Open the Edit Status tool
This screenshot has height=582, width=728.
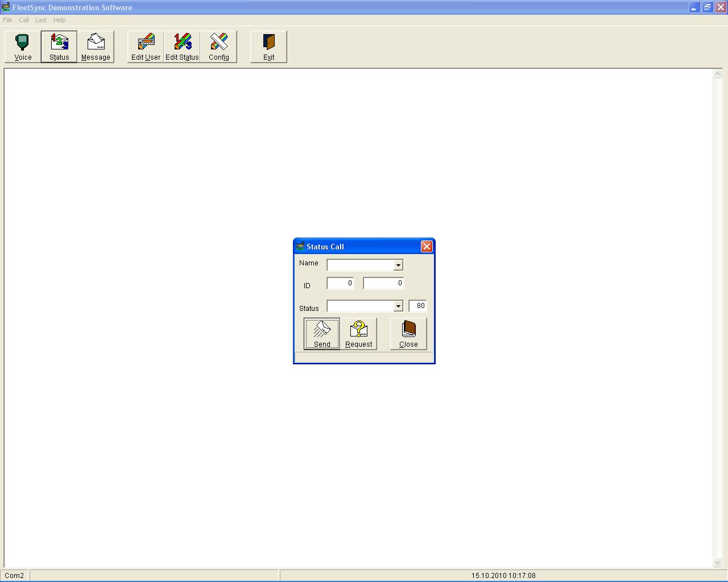[x=182, y=47]
